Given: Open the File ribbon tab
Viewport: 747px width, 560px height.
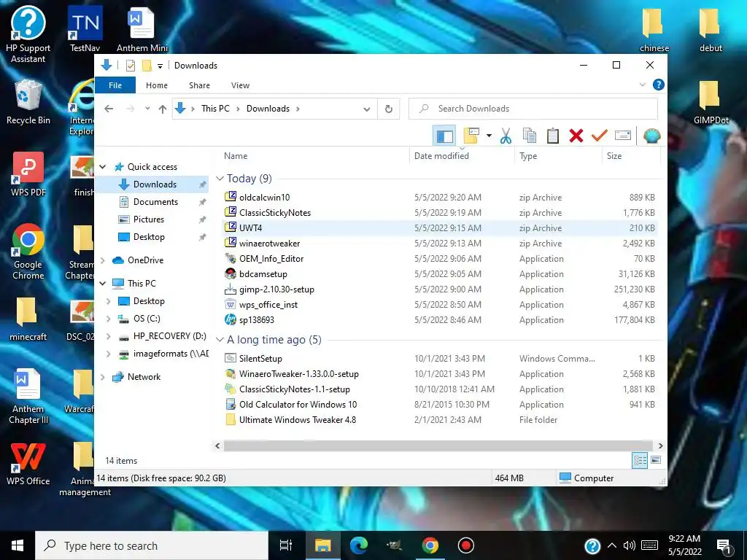Looking at the screenshot, I should click(115, 85).
